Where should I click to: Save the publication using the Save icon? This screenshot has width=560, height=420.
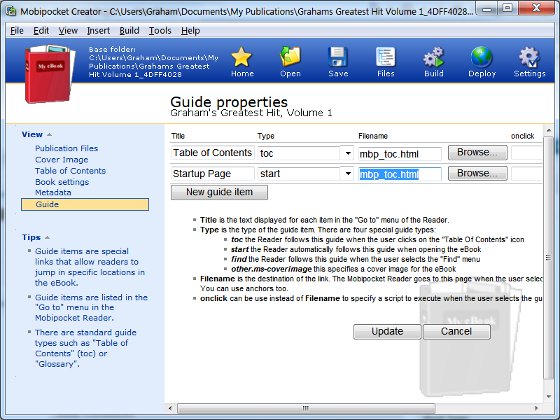tap(338, 57)
